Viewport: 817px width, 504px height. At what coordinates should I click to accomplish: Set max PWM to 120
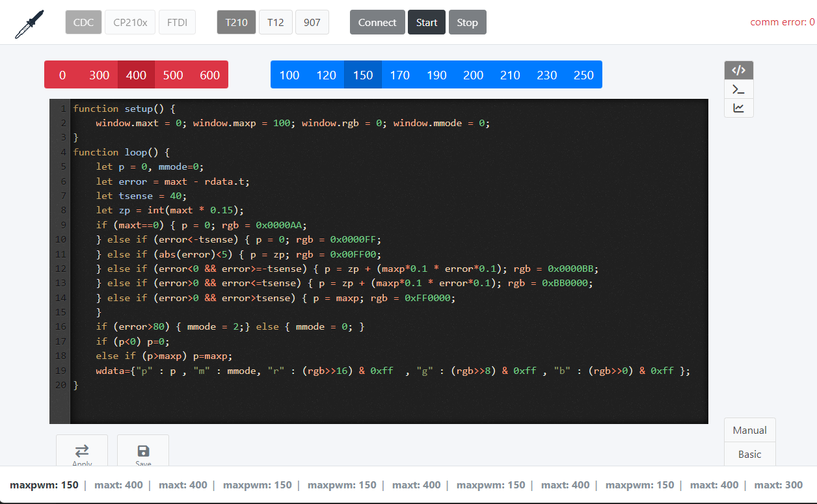[326, 75]
